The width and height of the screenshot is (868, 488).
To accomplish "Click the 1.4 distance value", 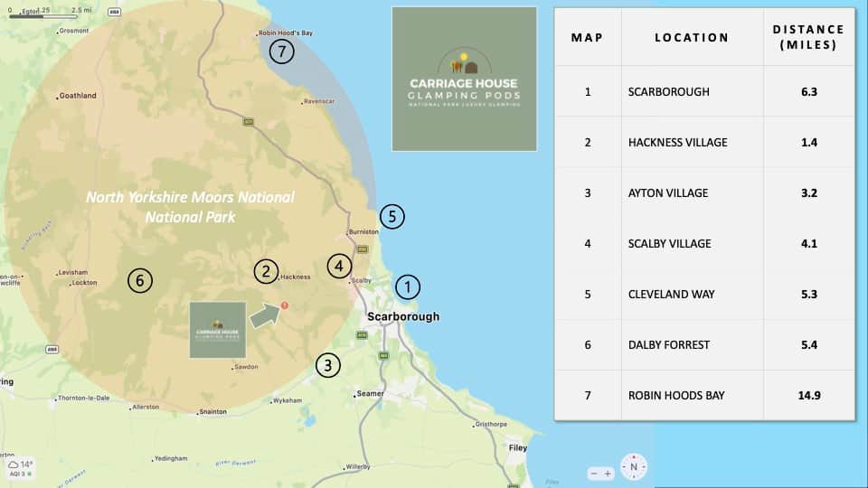I will click(808, 142).
